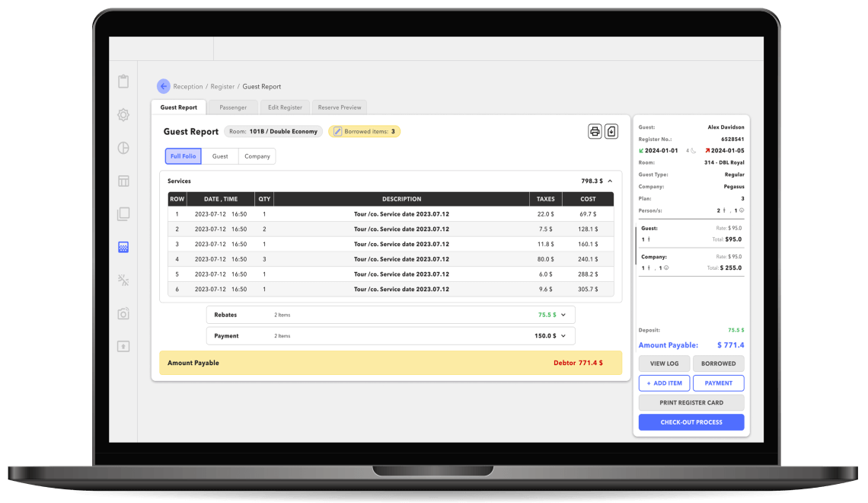Click company value Pegasus

click(734, 187)
